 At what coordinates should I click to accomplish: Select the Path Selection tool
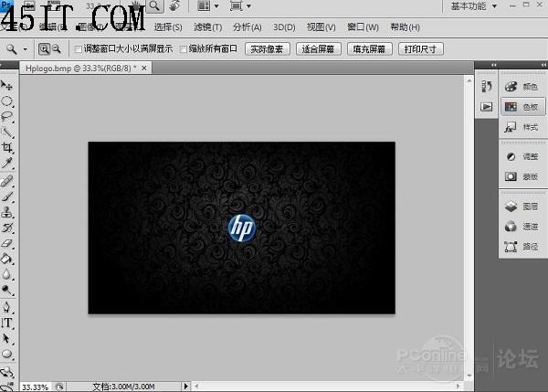point(6,338)
